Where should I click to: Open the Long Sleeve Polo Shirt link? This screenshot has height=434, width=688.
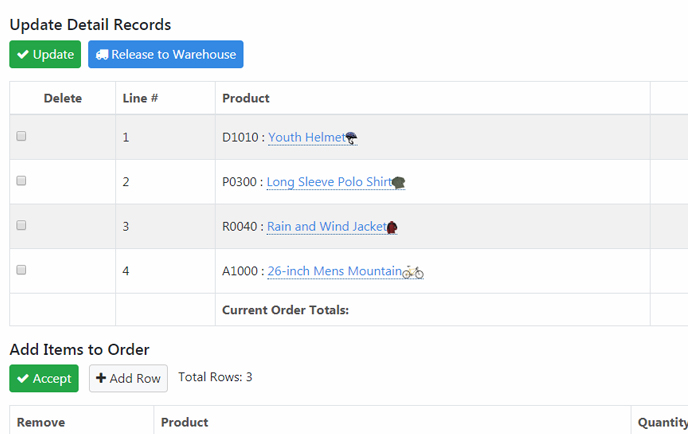(328, 183)
